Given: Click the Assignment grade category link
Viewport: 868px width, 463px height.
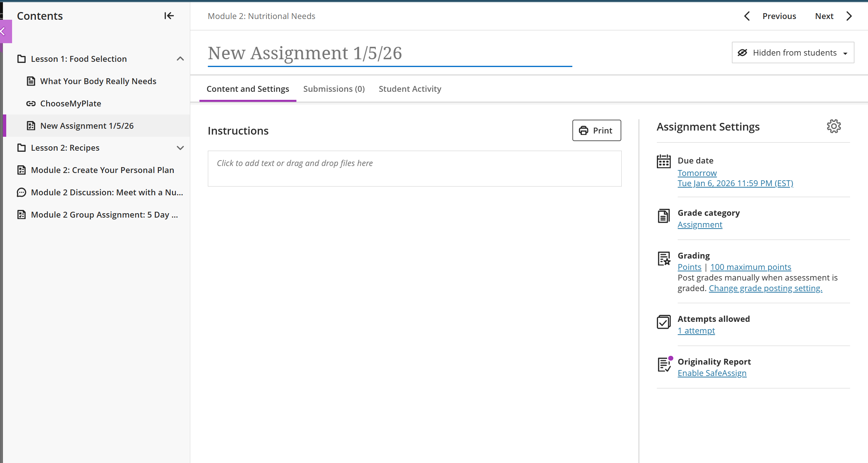Looking at the screenshot, I should pos(700,225).
